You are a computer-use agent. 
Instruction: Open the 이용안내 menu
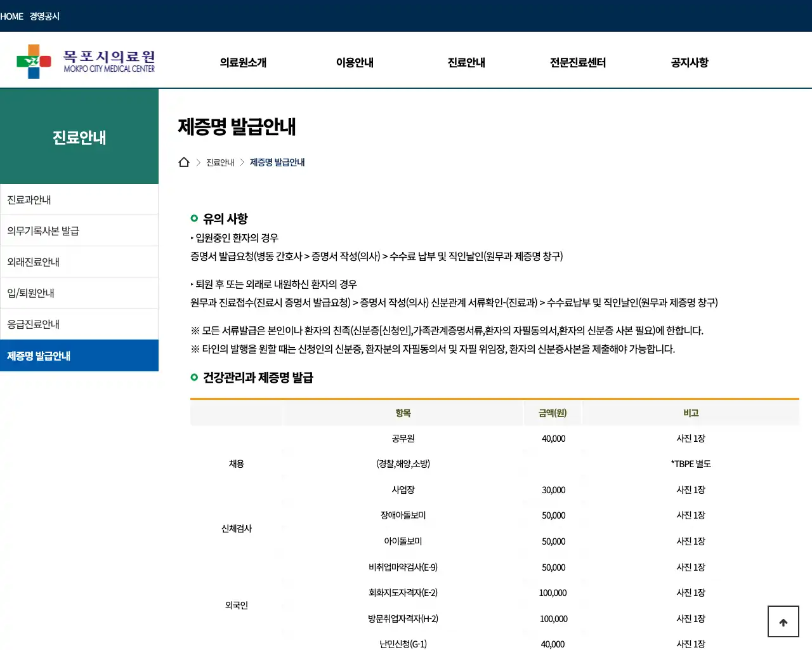coord(355,62)
